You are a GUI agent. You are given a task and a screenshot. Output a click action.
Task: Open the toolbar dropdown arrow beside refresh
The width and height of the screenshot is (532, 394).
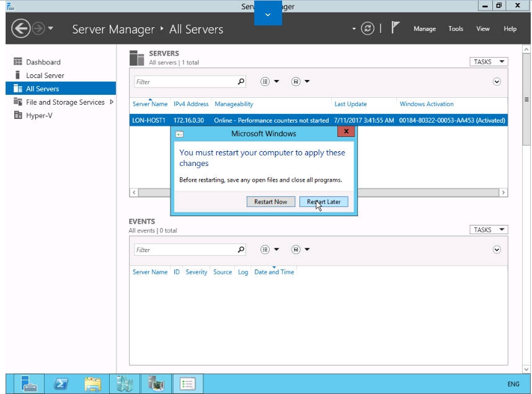(354, 29)
